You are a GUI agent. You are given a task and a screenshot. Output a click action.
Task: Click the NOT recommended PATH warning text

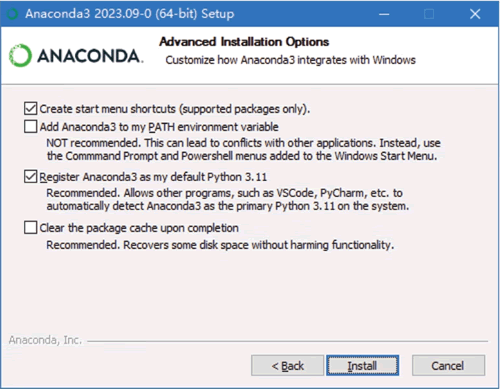[243, 149]
